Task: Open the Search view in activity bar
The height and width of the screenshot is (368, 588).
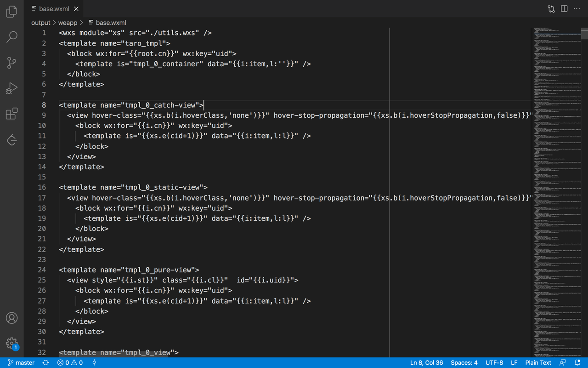Action: coord(12,37)
